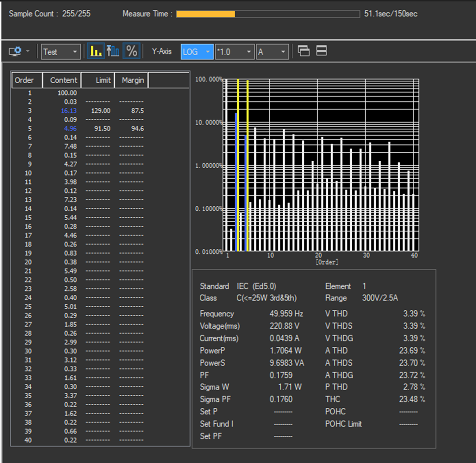
Task: Click the A THD value 23.69 %
Action: pos(412,351)
